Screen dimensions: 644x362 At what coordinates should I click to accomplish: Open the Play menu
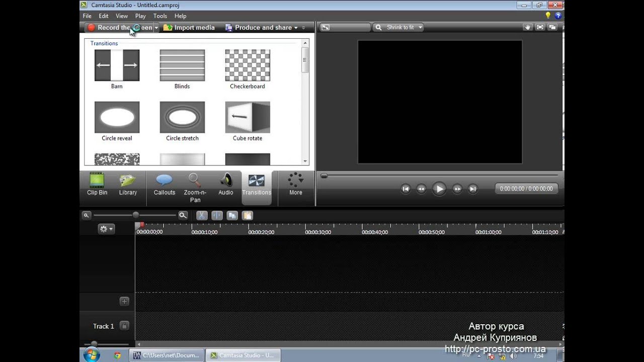click(x=140, y=16)
